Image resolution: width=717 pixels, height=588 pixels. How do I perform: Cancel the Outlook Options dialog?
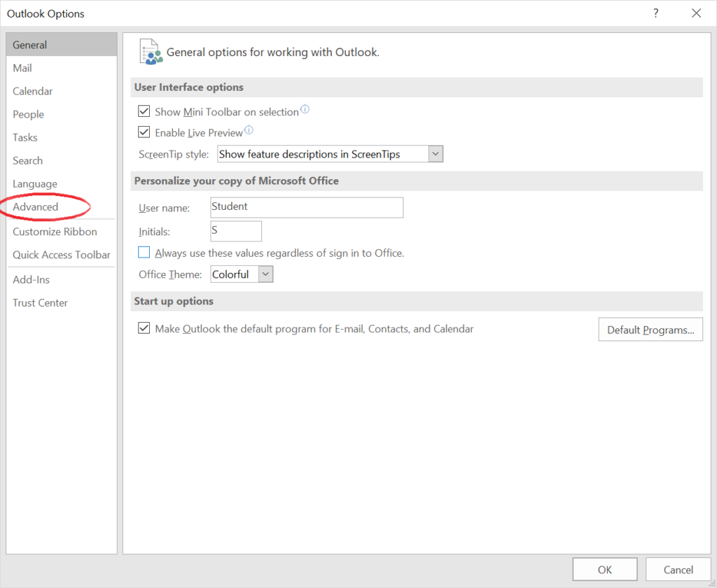(678, 569)
